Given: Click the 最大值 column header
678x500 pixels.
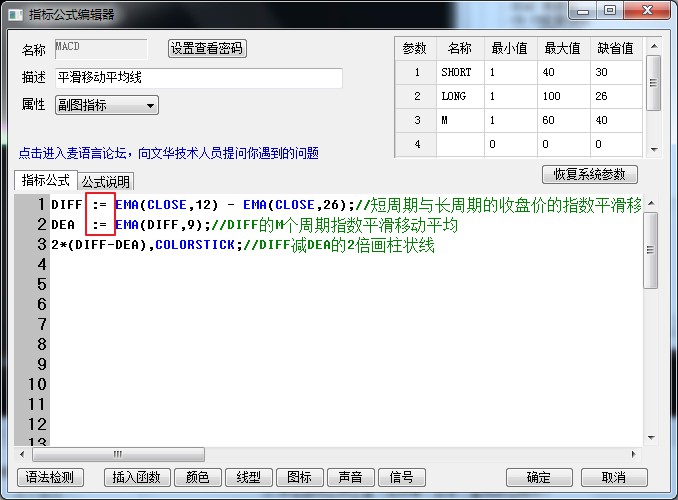Looking at the screenshot, I should (563, 48).
